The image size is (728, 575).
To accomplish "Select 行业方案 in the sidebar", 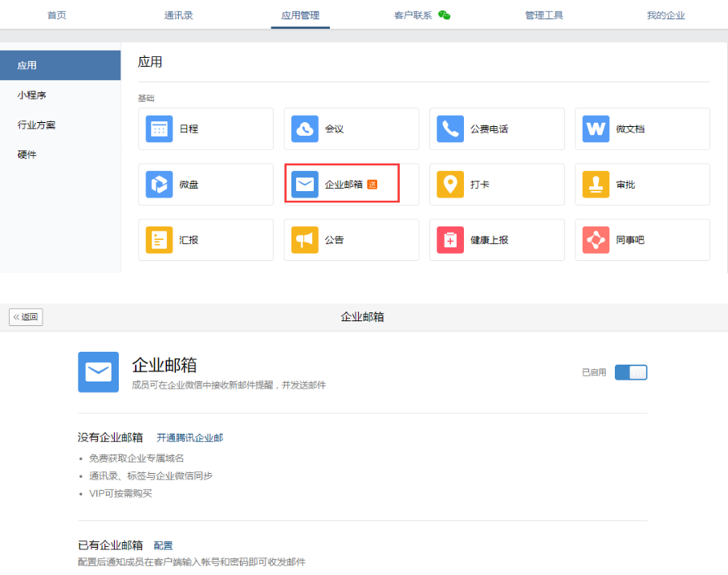I will click(x=37, y=125).
